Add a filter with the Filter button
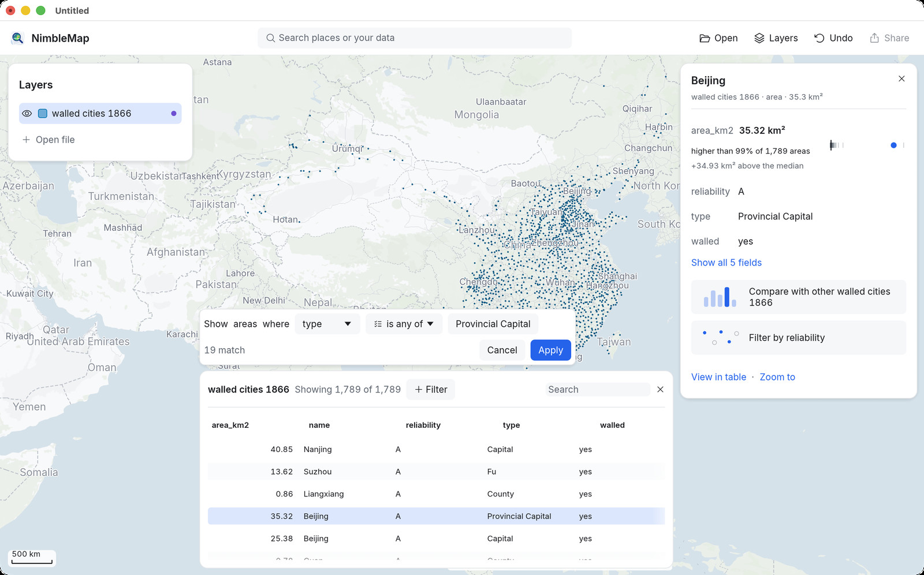The height and width of the screenshot is (575, 924). pos(431,390)
